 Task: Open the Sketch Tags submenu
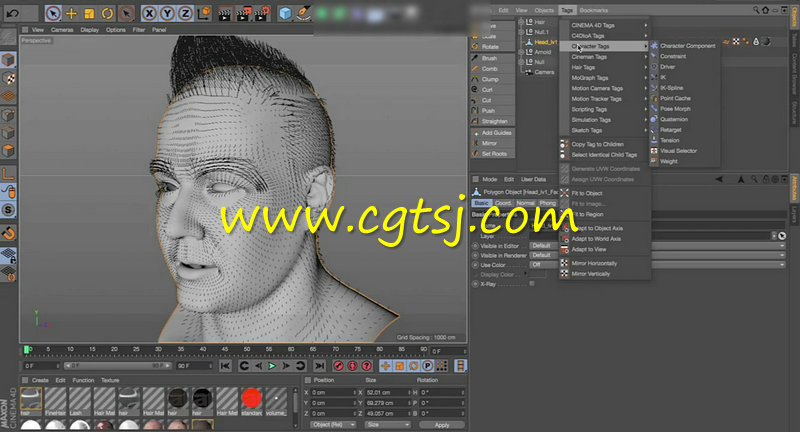tap(605, 131)
